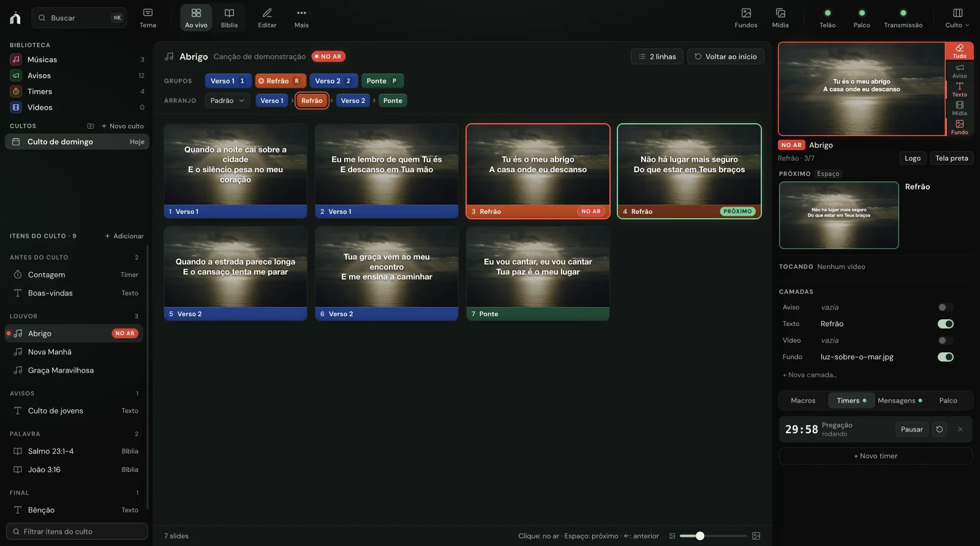Toggle the 2 linhas view option
The height and width of the screenshot is (546, 980).
[x=657, y=56]
